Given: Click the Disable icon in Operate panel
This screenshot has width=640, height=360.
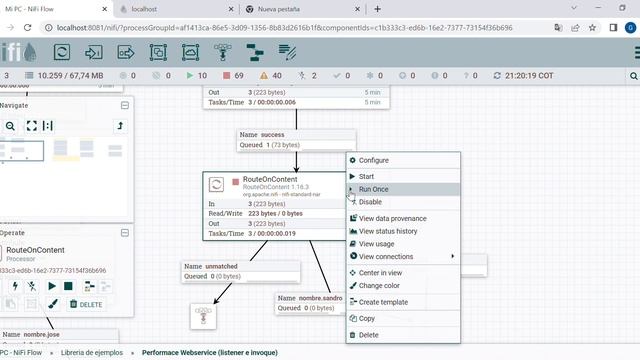Looking at the screenshot, I should tap(32, 286).
